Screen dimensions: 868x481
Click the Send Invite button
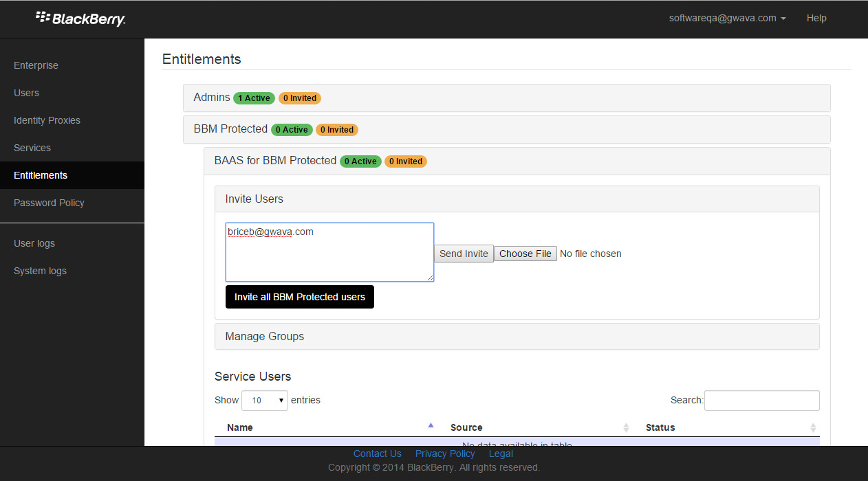pyautogui.click(x=464, y=254)
